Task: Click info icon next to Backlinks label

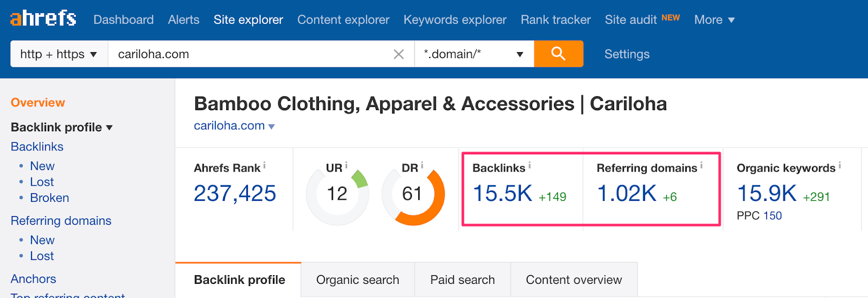Action: (x=529, y=166)
